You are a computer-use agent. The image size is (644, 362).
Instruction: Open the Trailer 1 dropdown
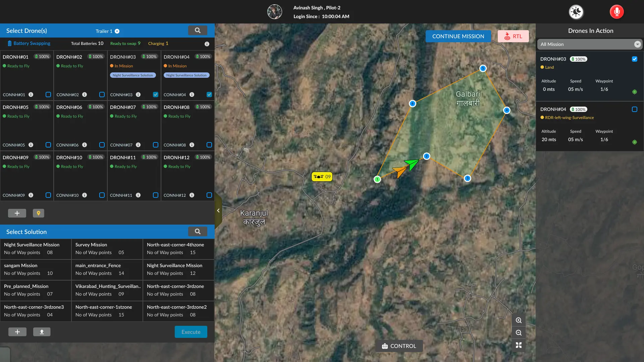click(x=117, y=31)
